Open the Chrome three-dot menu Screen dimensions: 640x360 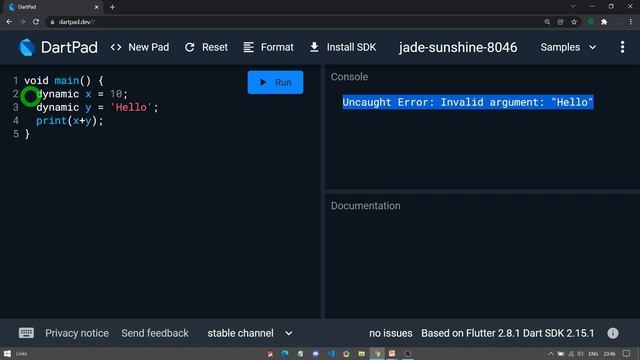(x=631, y=22)
